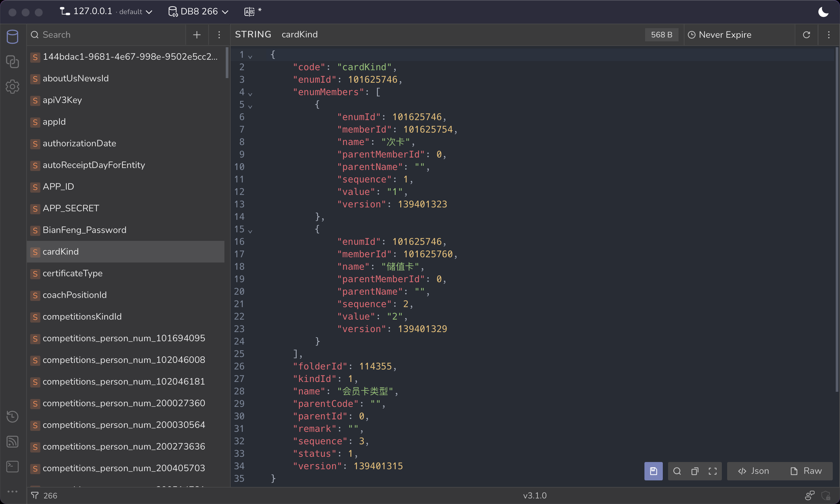The height and width of the screenshot is (504, 840).
Task: Click the add new key plus icon
Action: [x=197, y=35]
